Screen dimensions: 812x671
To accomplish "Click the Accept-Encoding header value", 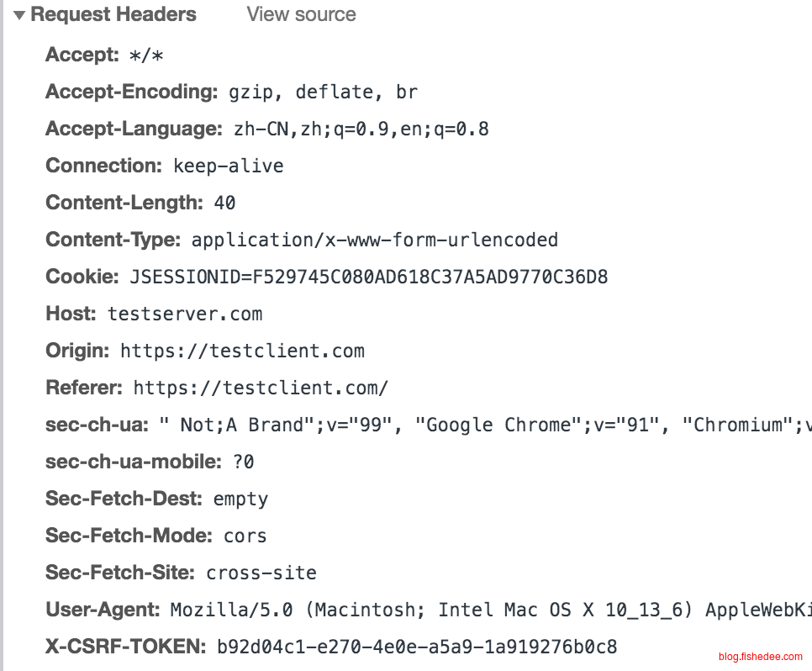I will click(x=323, y=92).
